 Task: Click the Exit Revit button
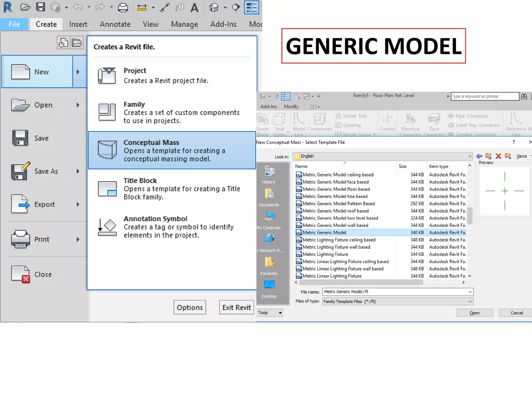click(x=236, y=308)
